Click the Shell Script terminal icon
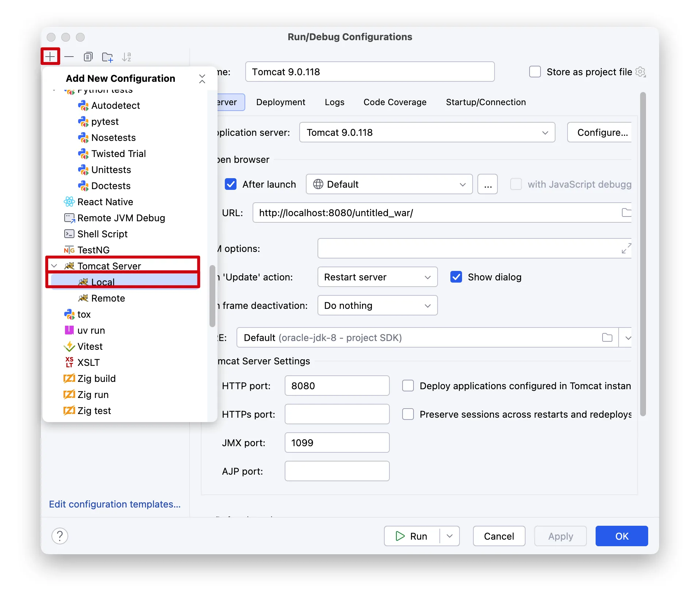 coord(69,234)
